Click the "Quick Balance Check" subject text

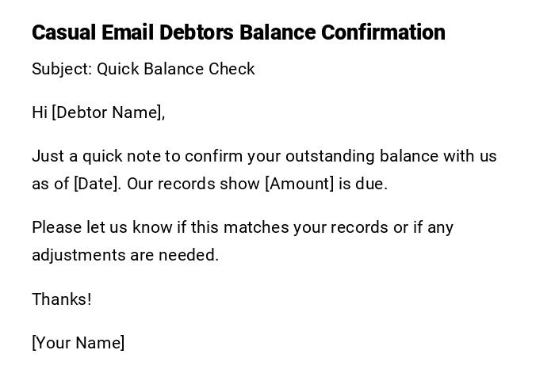pos(176,69)
